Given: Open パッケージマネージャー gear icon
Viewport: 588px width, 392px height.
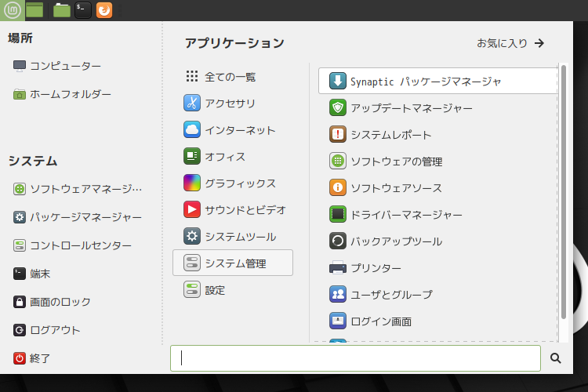Looking at the screenshot, I should (x=20, y=217).
